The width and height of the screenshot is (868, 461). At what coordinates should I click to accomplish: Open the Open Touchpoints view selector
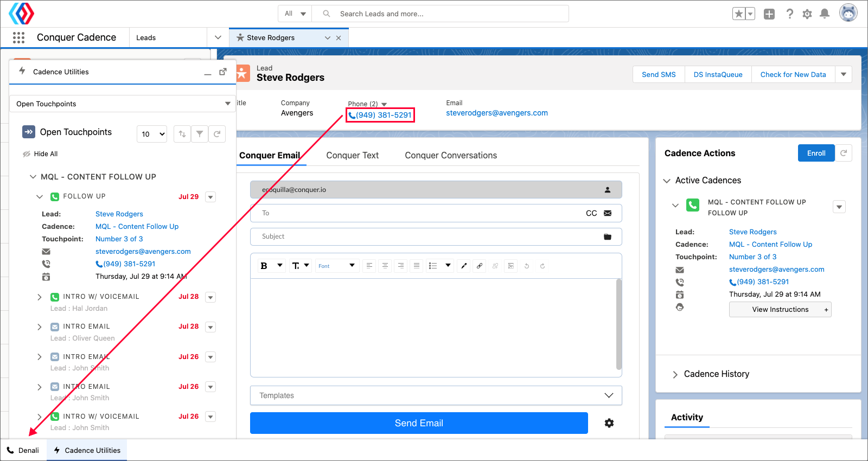click(x=123, y=104)
